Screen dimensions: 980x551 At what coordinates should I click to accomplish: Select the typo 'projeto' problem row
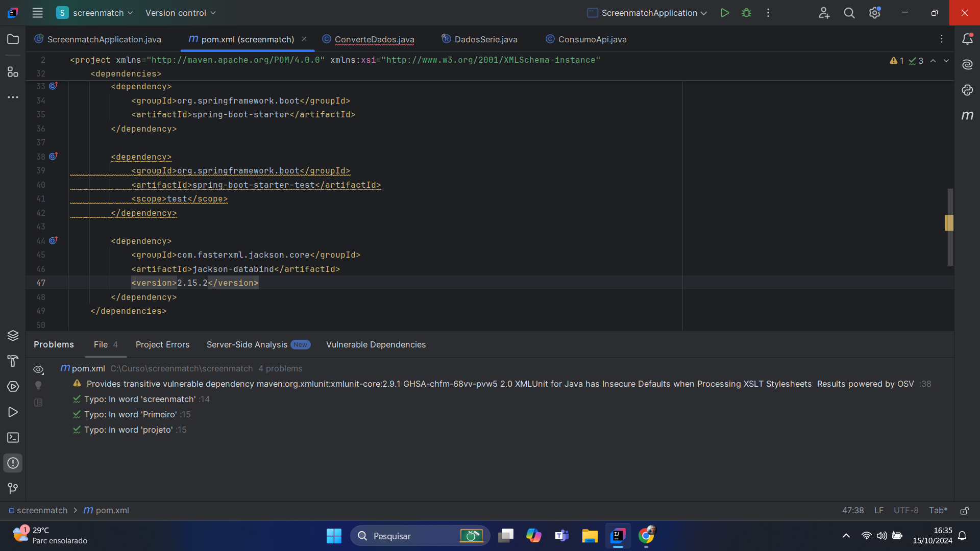click(130, 430)
